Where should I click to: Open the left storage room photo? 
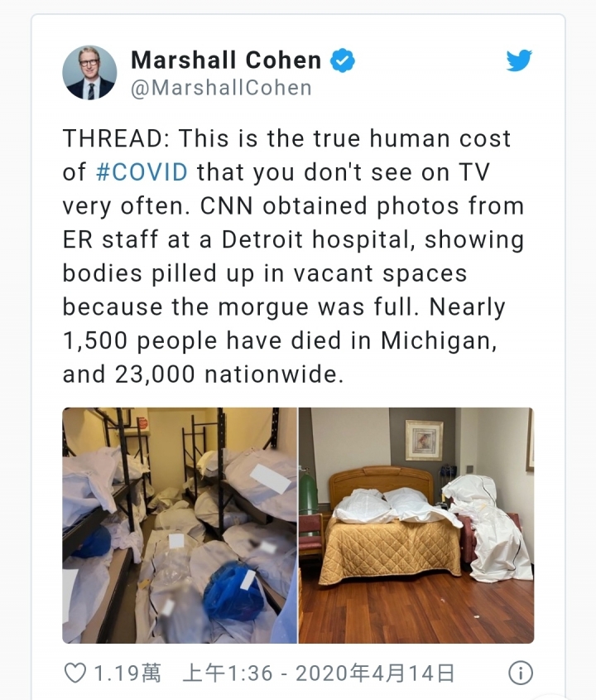[x=180, y=525]
